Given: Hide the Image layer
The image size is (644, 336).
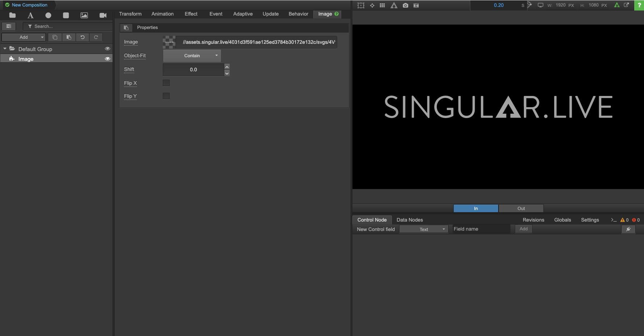Looking at the screenshot, I should point(107,59).
